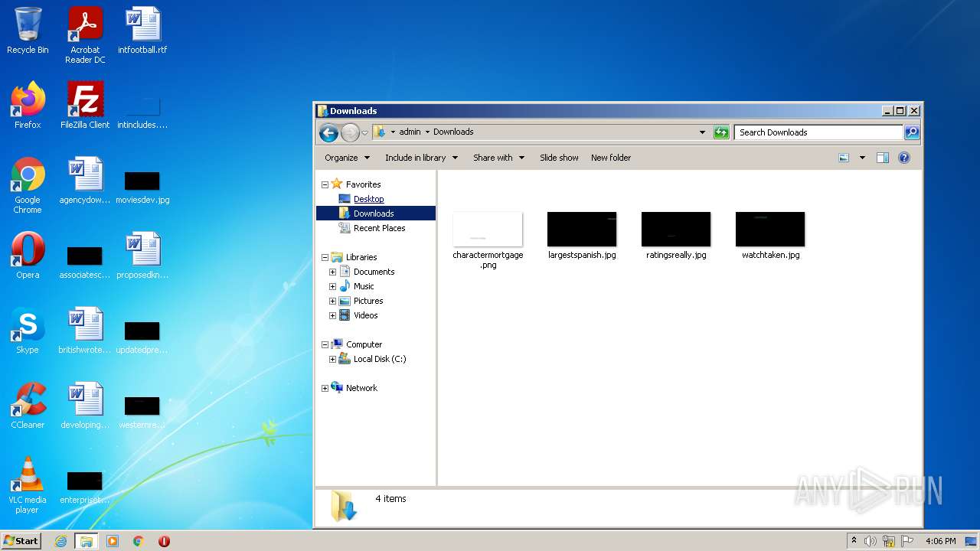Image resolution: width=980 pixels, height=551 pixels.
Task: Toggle the preview pane button
Action: click(882, 158)
